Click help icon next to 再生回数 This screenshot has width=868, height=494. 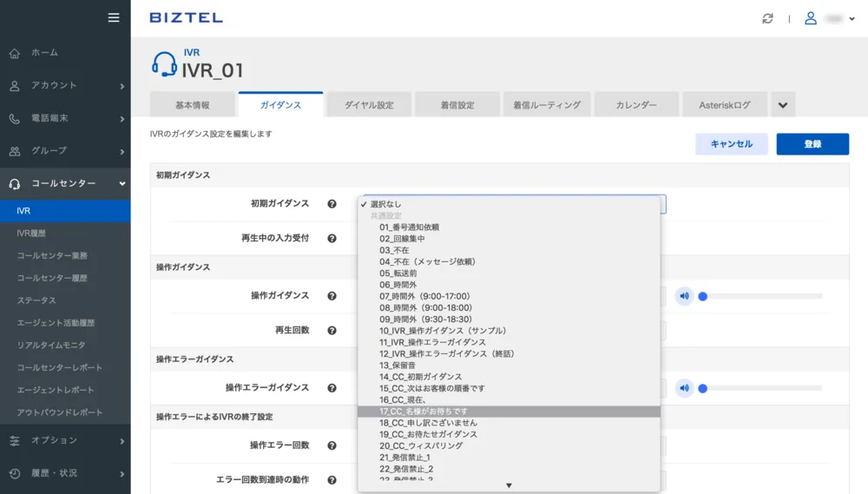coord(332,331)
